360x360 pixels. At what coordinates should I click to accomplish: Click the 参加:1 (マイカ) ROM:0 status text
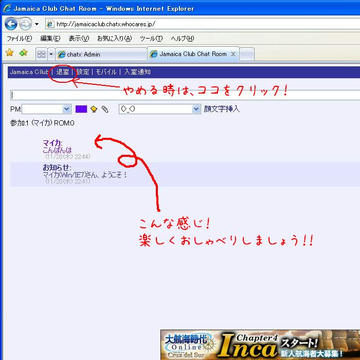pyautogui.click(x=42, y=124)
